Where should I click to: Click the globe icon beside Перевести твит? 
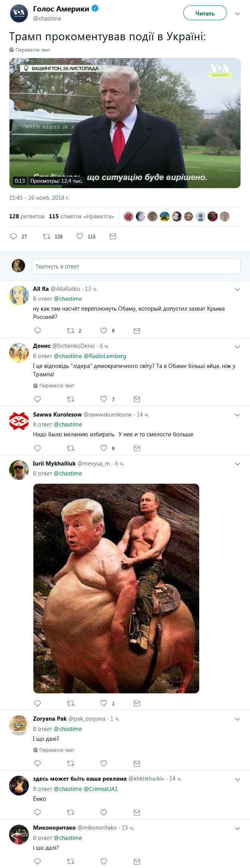tap(11, 50)
